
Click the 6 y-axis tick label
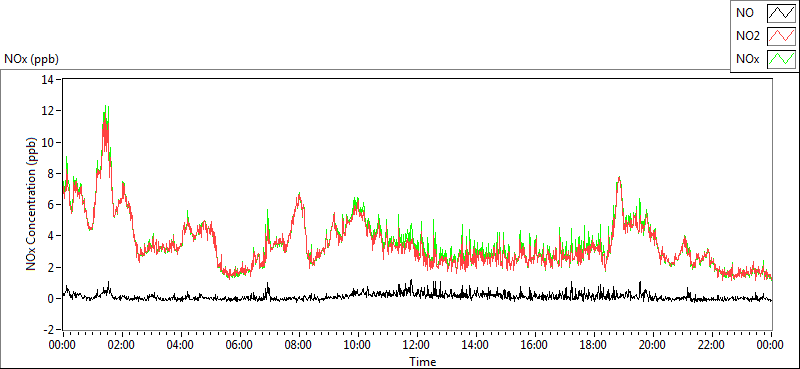(x=52, y=204)
